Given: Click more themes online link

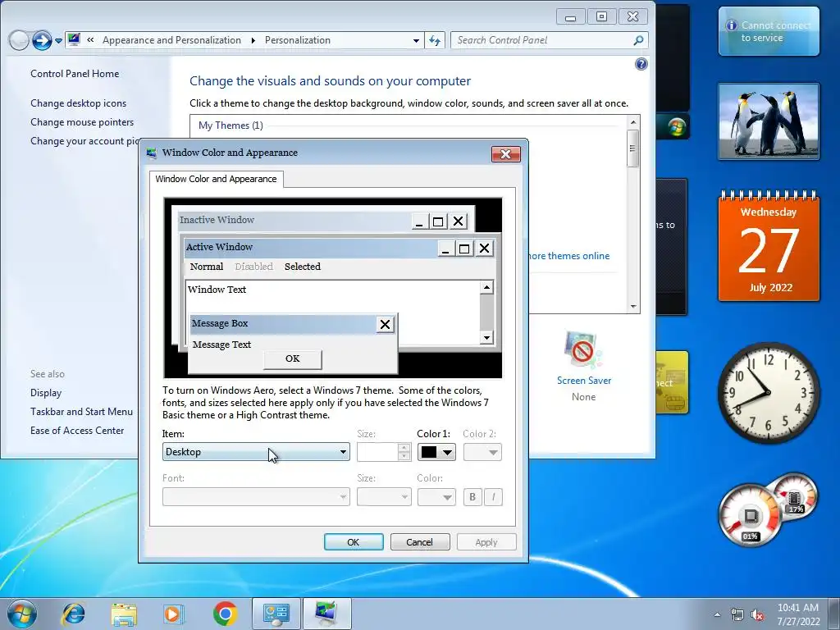Looking at the screenshot, I should pos(569,256).
